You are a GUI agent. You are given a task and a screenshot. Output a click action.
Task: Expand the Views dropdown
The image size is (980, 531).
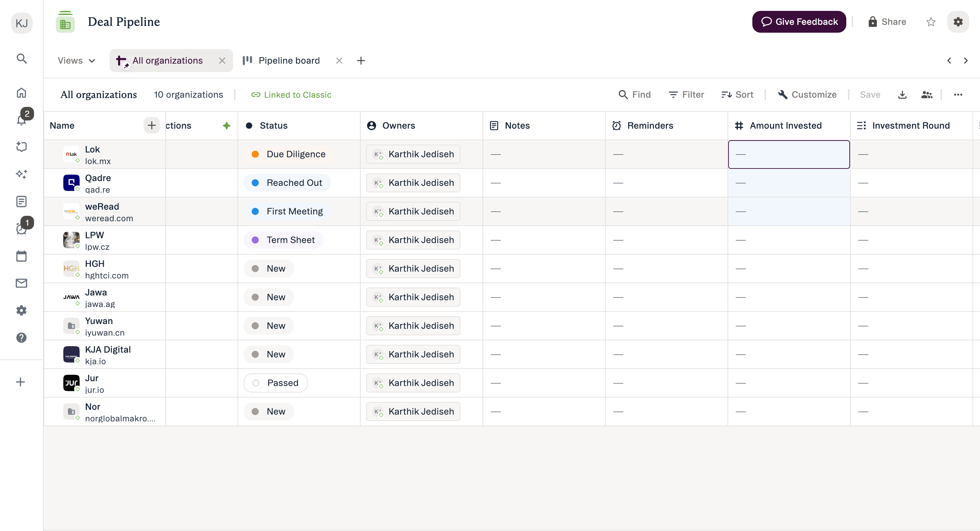[76, 61]
